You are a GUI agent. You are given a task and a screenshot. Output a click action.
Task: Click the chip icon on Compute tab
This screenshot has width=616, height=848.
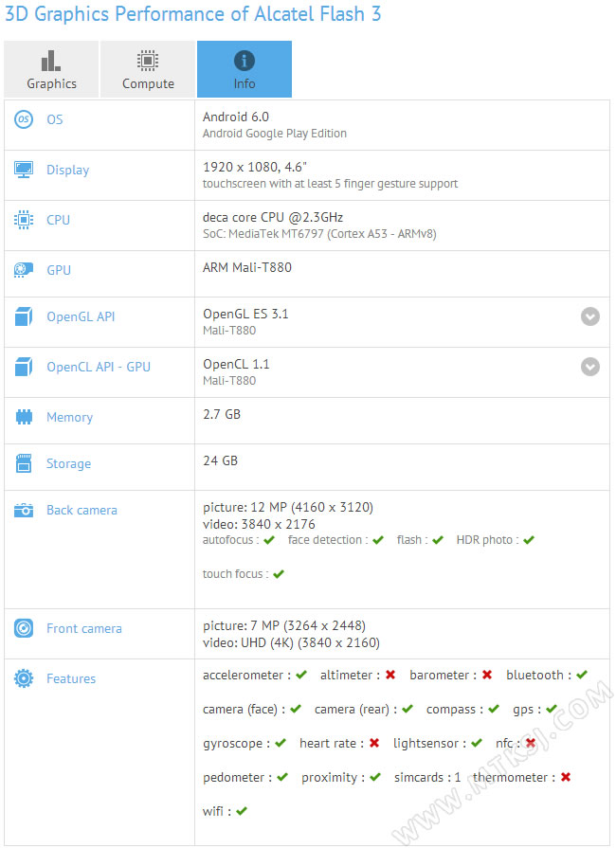pos(148,61)
